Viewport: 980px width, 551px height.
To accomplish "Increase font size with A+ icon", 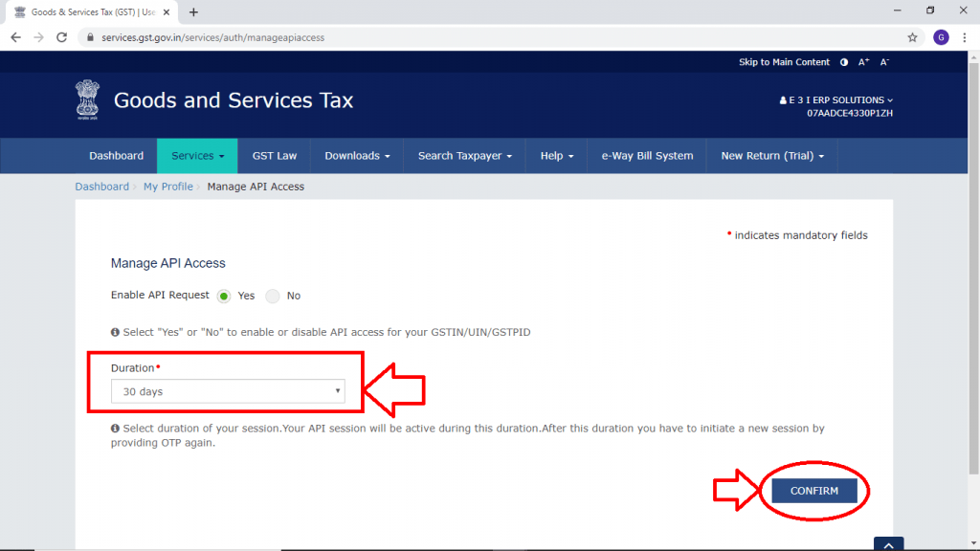I will pos(864,62).
